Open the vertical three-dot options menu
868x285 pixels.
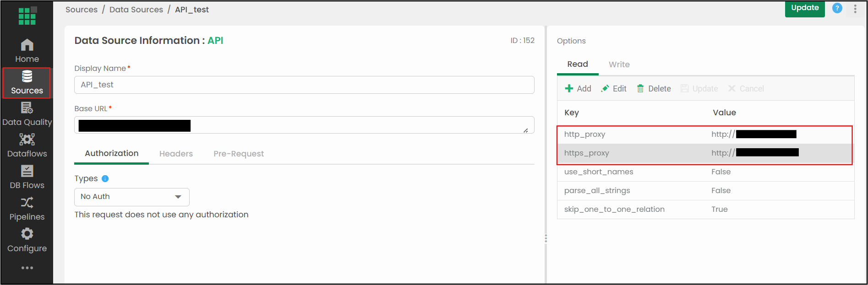click(855, 9)
